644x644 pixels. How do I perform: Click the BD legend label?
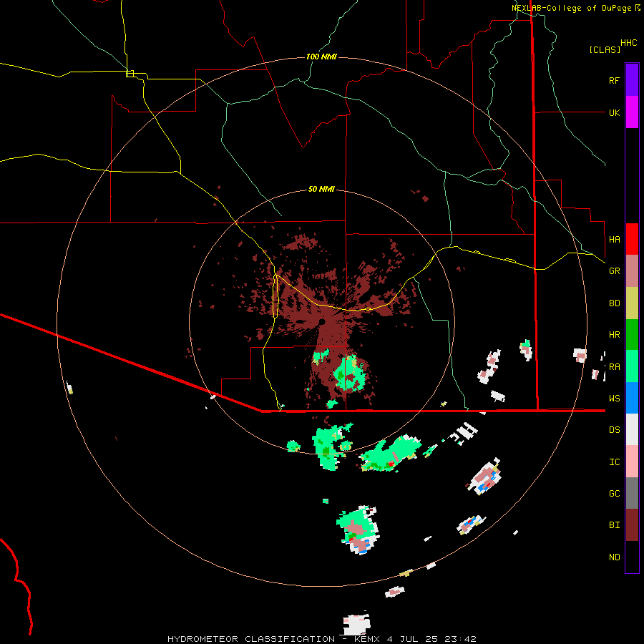tap(614, 303)
